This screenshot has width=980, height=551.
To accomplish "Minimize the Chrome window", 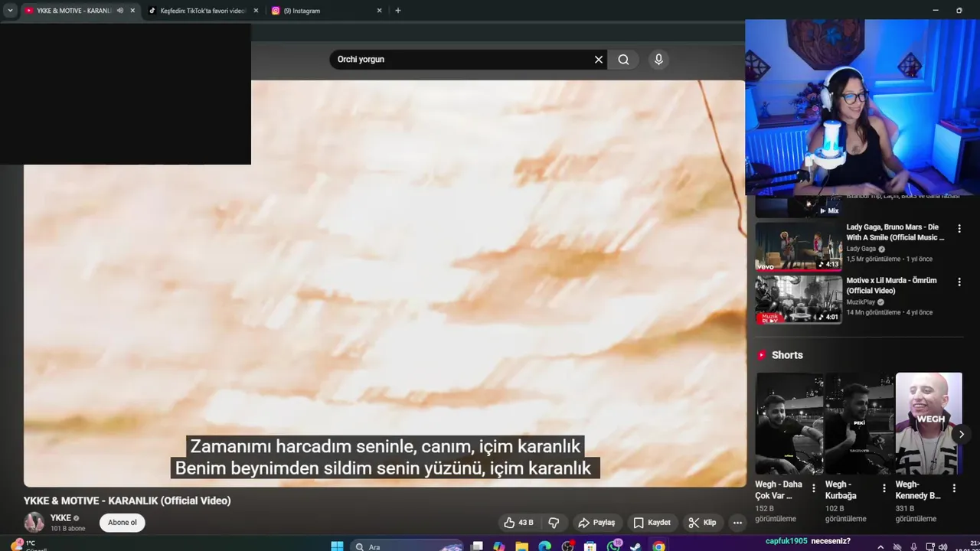I will [936, 10].
